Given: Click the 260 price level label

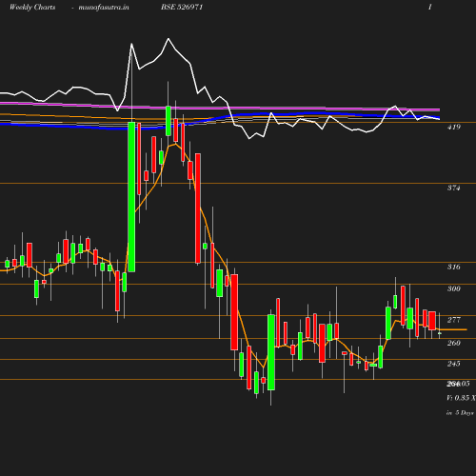Looking at the screenshot, I should point(454,343).
